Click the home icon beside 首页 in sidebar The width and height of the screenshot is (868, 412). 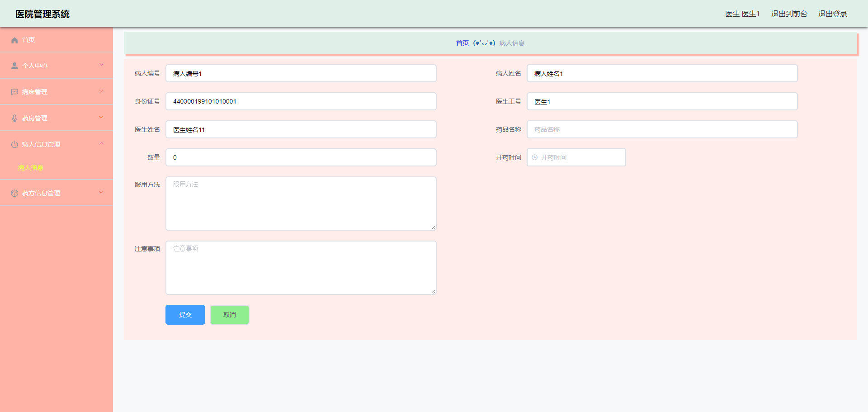pyautogui.click(x=14, y=40)
